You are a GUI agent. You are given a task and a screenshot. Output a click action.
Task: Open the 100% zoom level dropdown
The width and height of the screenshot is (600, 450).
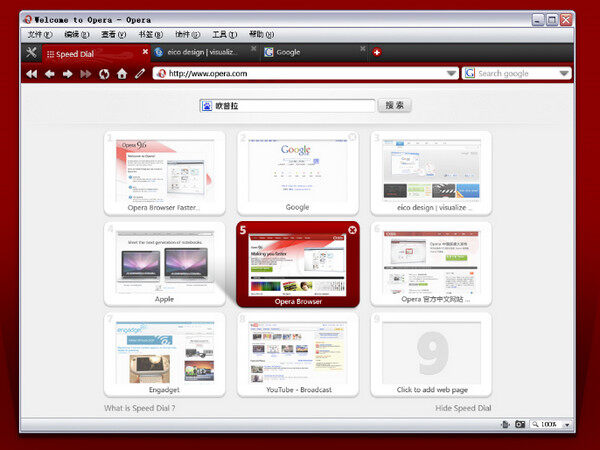tap(567, 424)
